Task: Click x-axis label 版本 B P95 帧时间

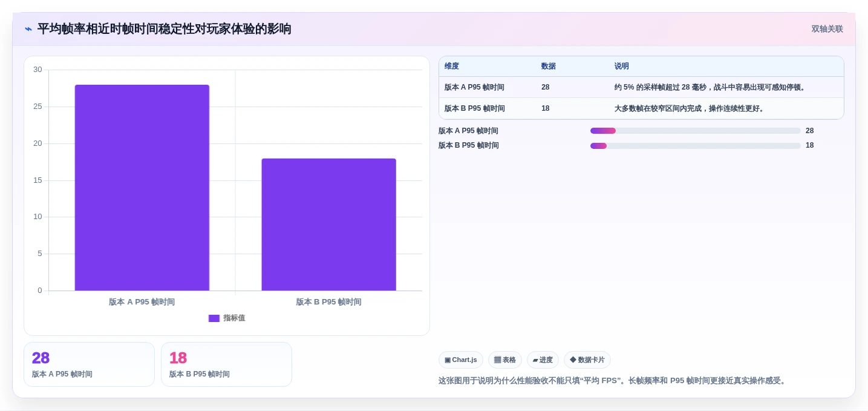Action: coord(328,302)
